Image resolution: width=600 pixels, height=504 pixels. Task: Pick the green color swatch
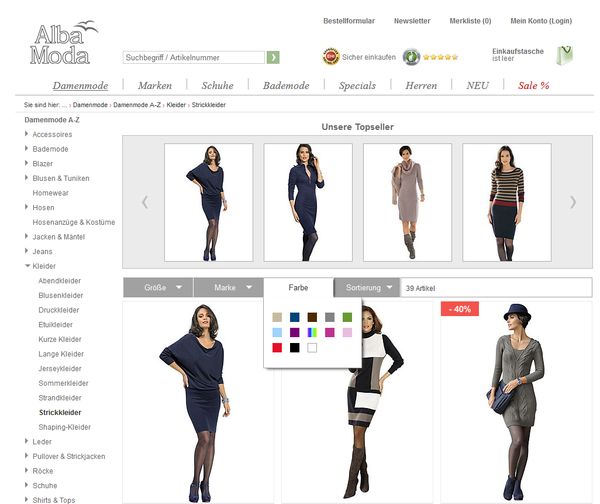tap(347, 317)
